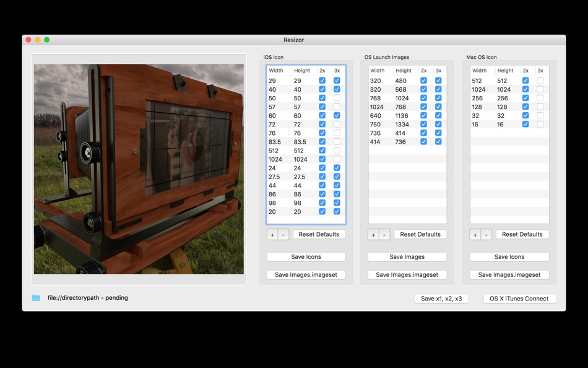
Task: Reset defaults for OS Launch Images
Action: 420,234
